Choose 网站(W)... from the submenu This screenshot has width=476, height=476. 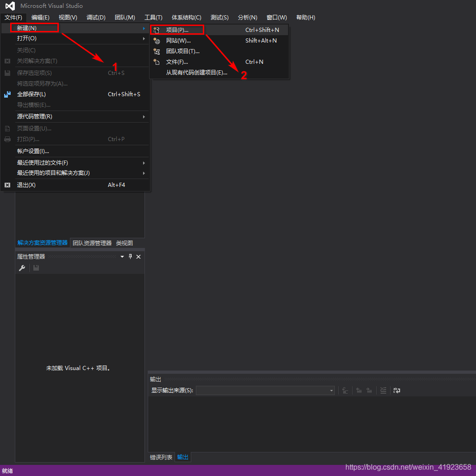(219, 40)
